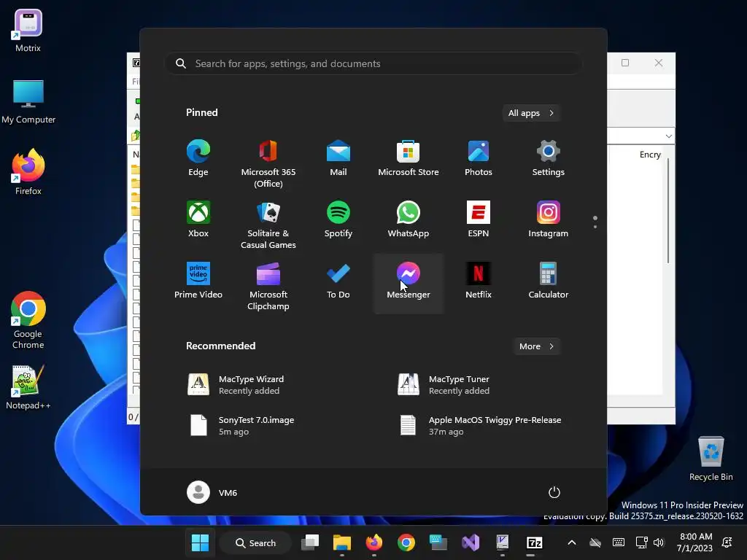The width and height of the screenshot is (747, 560).
Task: Open File Explorer from the taskbar
Action: click(341, 542)
